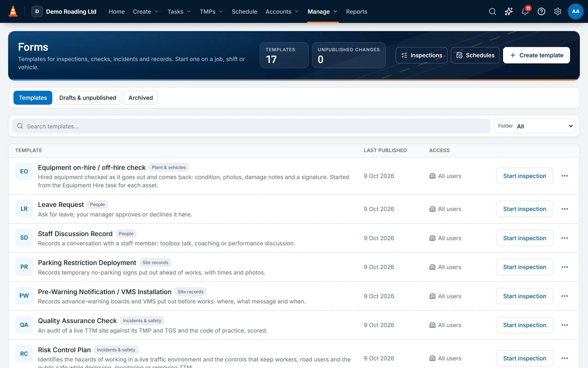Open more options for Staff Discussion Record

565,238
